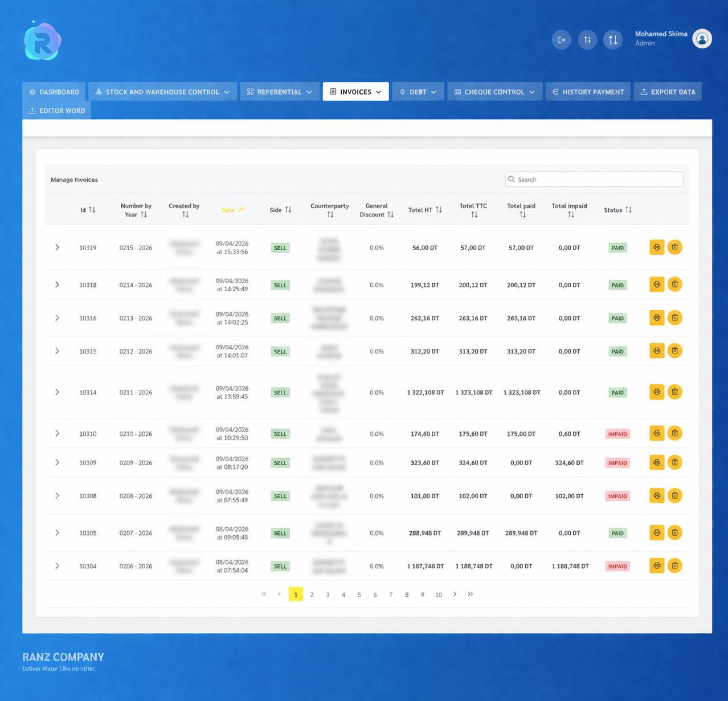728x701 pixels.
Task: Toggle sort on Side column
Action: (x=288, y=210)
